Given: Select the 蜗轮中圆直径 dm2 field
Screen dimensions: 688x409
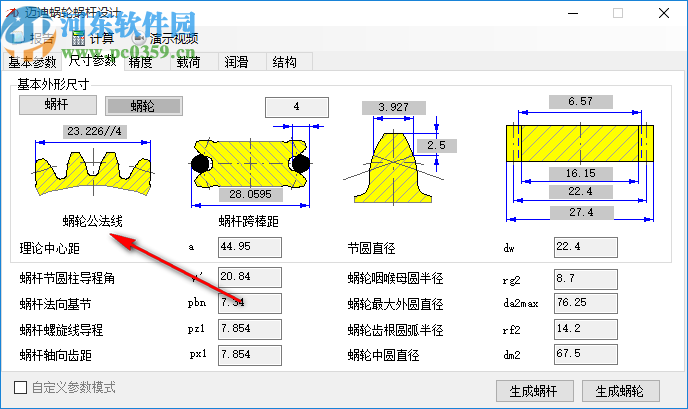Looking at the screenshot, I should point(586,355).
